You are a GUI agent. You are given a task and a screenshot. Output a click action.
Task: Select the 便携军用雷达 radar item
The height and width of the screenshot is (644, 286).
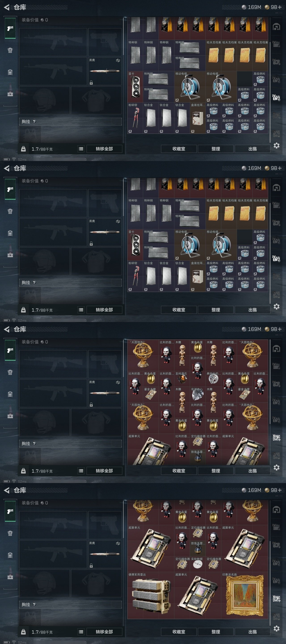pos(151,595)
